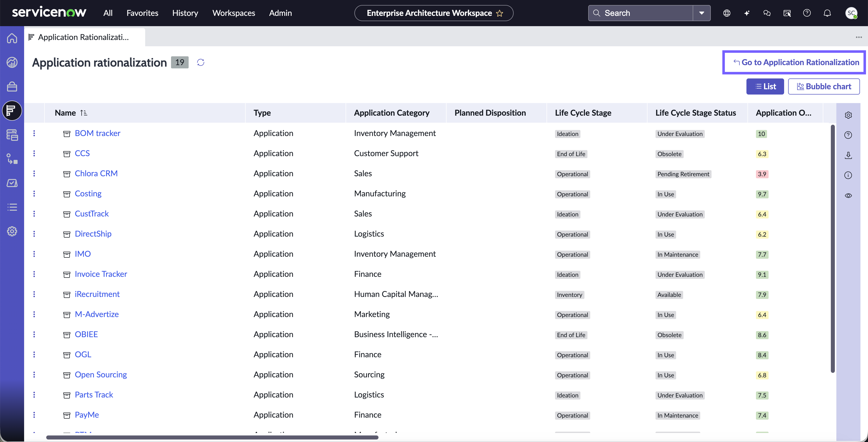Click the ServiceNow logo
This screenshot has height=442, width=868.
coord(49,12)
